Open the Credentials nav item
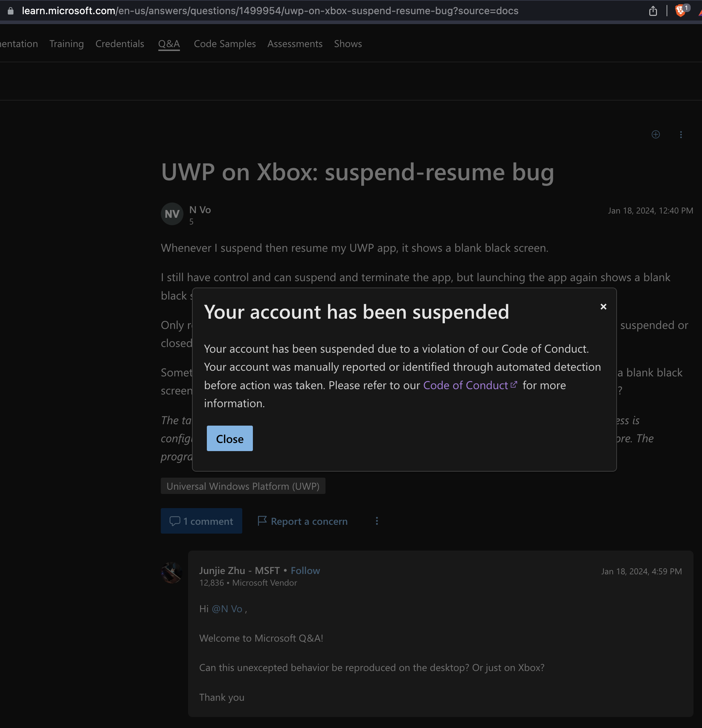Screen dimensions: 702x728 (x=120, y=44)
